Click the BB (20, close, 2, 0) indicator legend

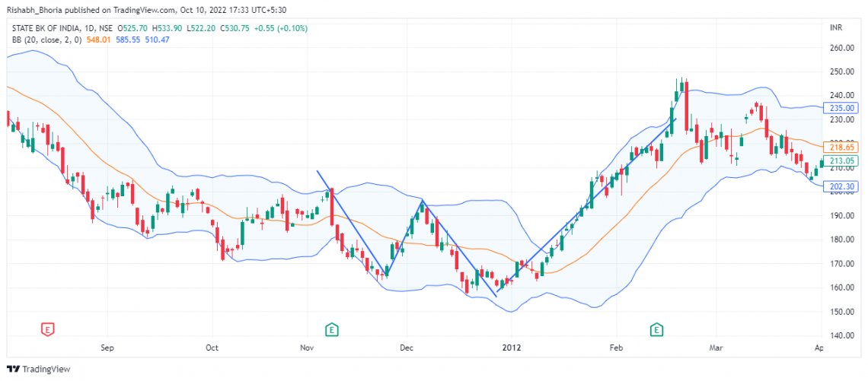coord(48,40)
